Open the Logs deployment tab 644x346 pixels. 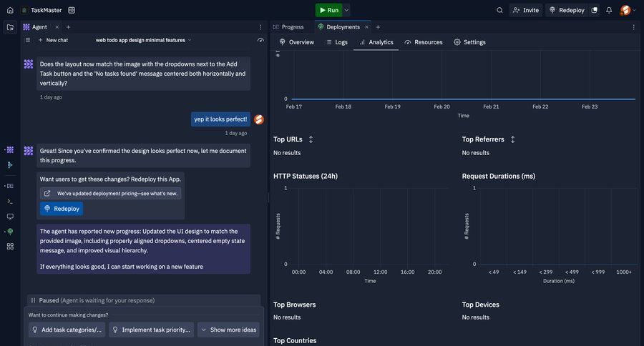337,42
